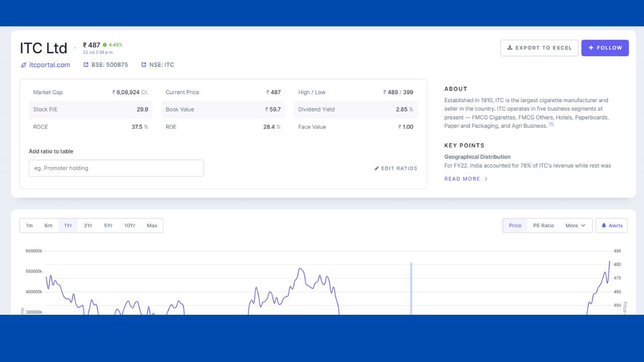The image size is (644, 362).
Task: Open the More chart options dropdown
Action: pyautogui.click(x=576, y=226)
